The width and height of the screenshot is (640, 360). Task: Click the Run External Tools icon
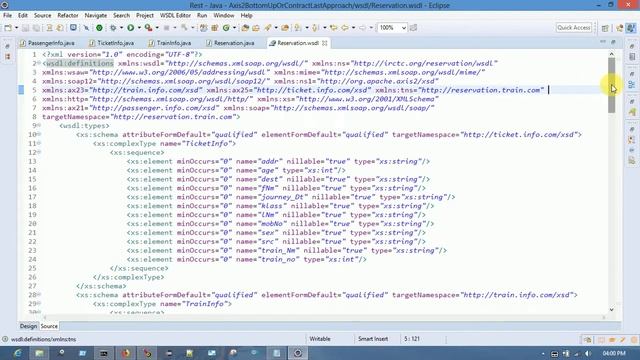(149, 28)
